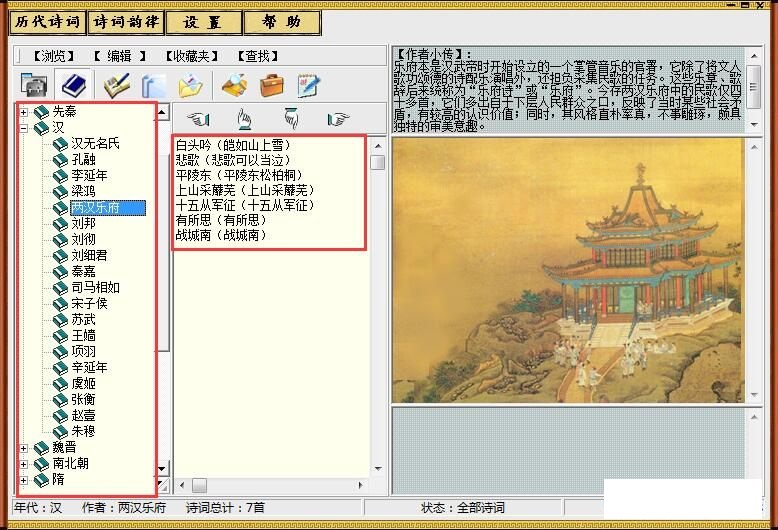Select the author 刘细君
The height and width of the screenshot is (530, 778).
(x=89, y=256)
